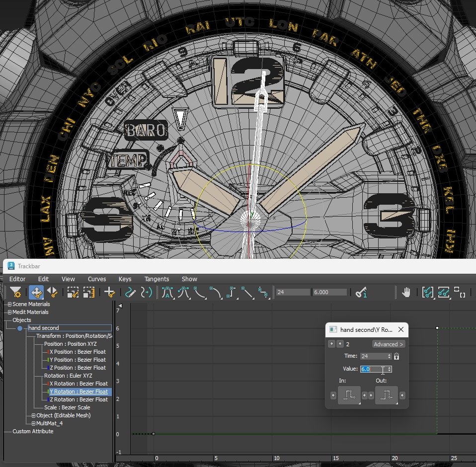The height and width of the screenshot is (467, 476).
Task: Click Frame Value Extents icon
Action: pos(444,293)
